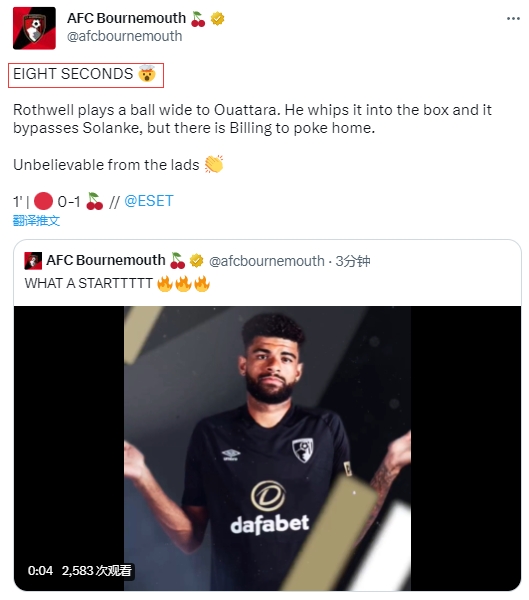Click the 2,583 views counter on video

(x=96, y=571)
